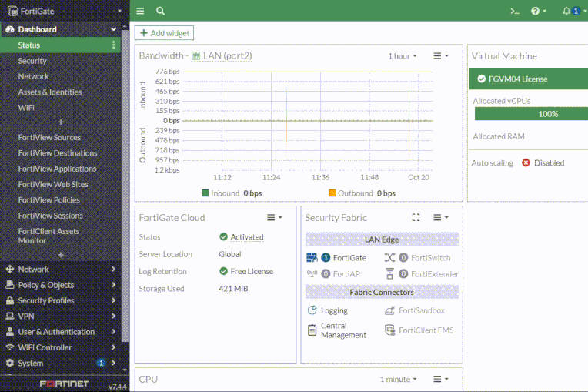Screen dimensions: 588x392
Task: Click the search magnifier icon in header
Action: (x=160, y=11)
